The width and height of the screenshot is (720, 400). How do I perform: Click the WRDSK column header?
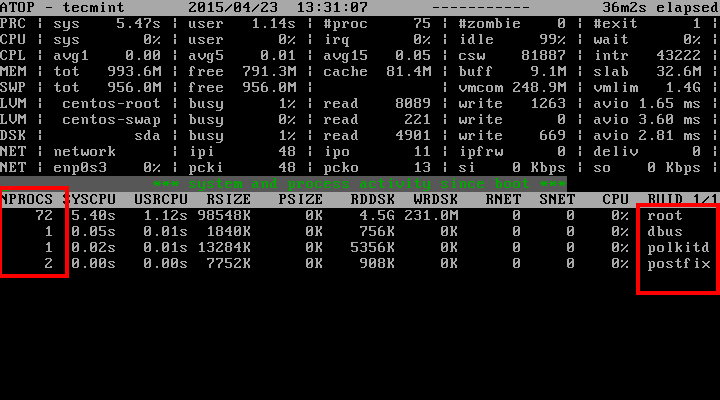click(436, 199)
